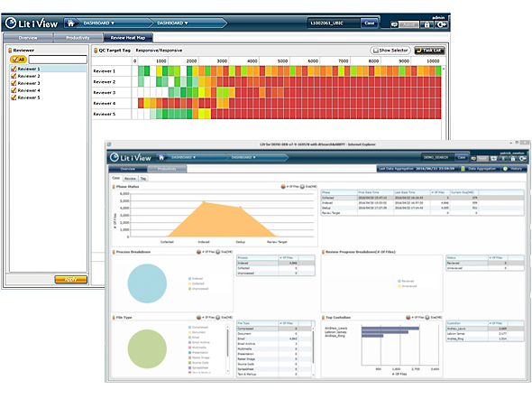Open the Case sub-tab
The image size is (532, 399).
click(x=116, y=178)
